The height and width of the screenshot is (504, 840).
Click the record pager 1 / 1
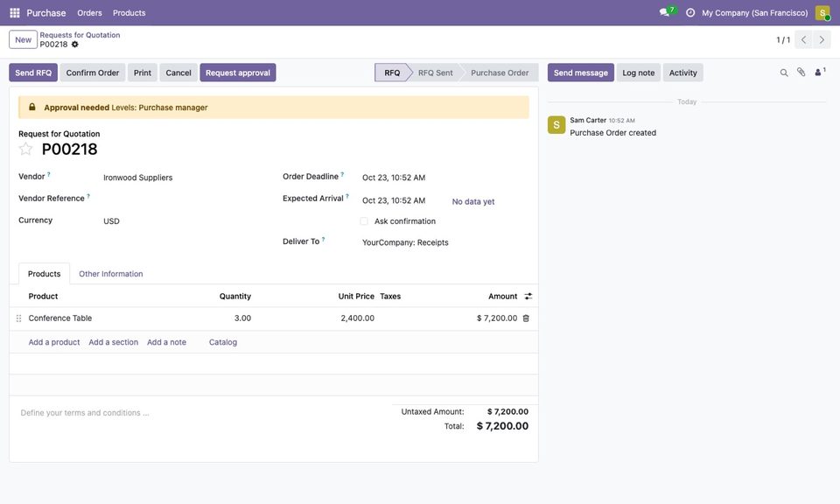tap(782, 40)
